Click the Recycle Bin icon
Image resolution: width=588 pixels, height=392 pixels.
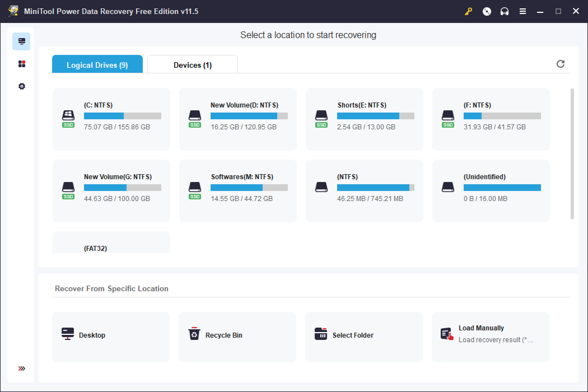(x=194, y=333)
